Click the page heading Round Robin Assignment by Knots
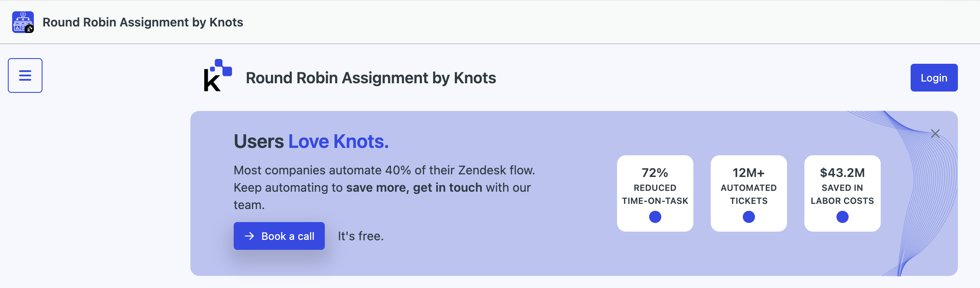Screen dimensions: 980x288 click(371, 78)
